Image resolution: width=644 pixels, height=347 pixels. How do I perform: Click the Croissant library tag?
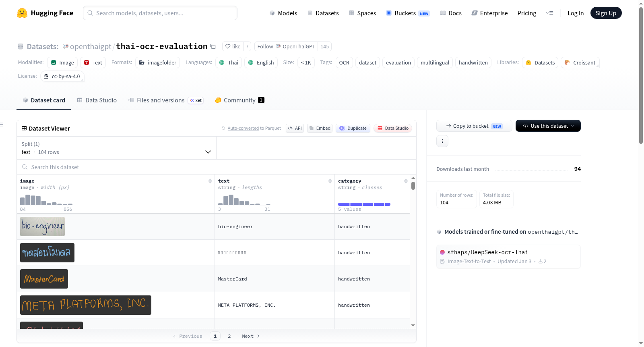coord(580,62)
